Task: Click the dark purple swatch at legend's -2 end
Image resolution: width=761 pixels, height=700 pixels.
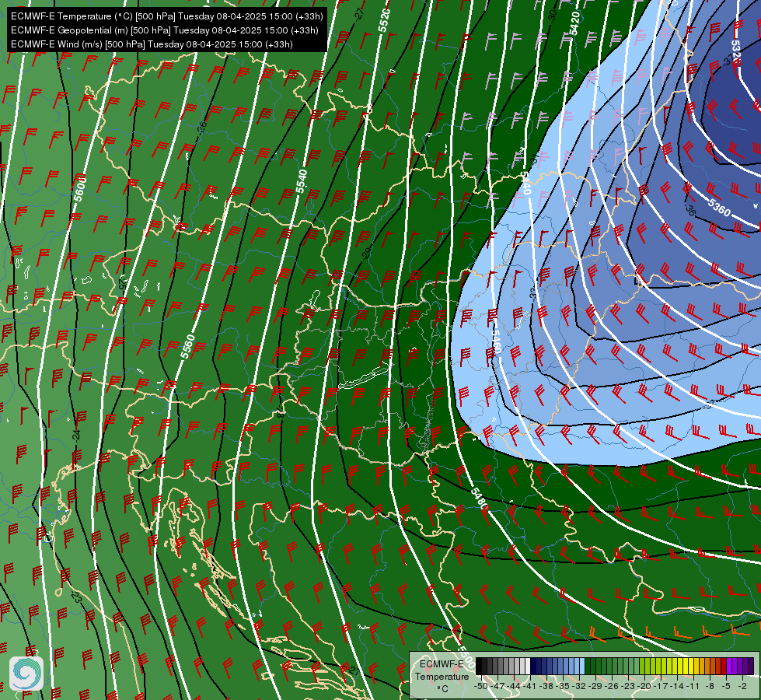Action: 751,666
